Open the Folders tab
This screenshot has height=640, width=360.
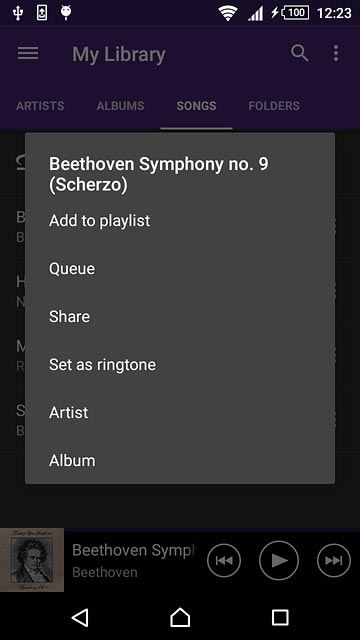tap(274, 106)
